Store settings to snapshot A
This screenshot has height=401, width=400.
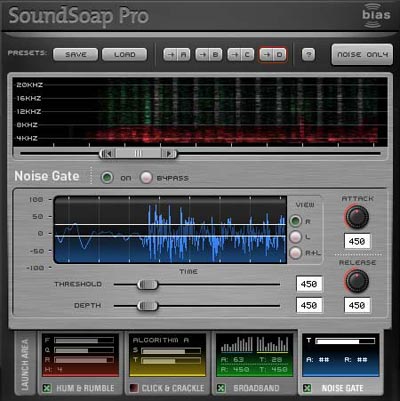pos(177,55)
